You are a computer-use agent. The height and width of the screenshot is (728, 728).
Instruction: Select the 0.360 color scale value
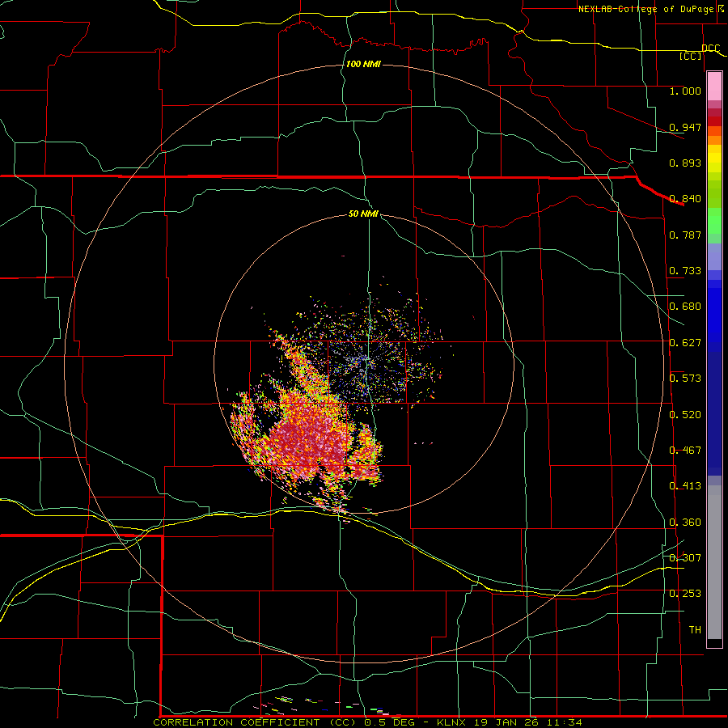685,523
